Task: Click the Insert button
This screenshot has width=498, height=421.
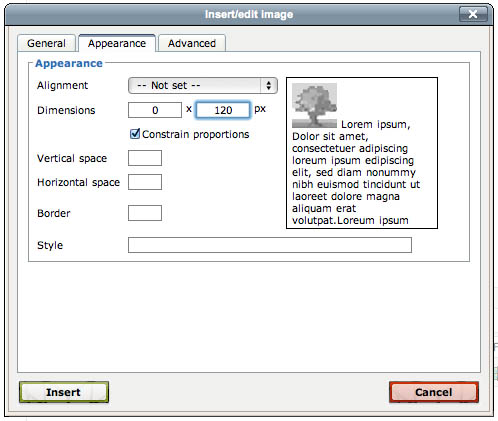Action: [64, 392]
